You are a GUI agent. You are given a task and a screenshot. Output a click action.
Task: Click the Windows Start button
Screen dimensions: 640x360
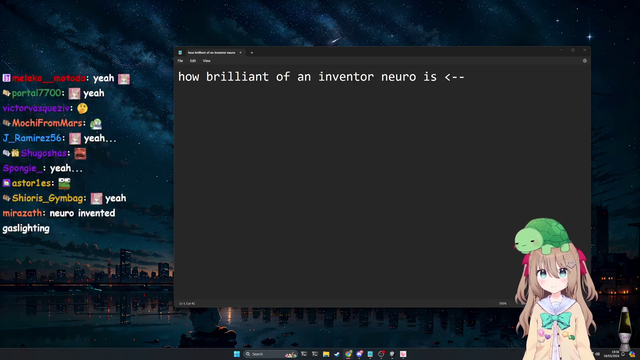point(237,354)
